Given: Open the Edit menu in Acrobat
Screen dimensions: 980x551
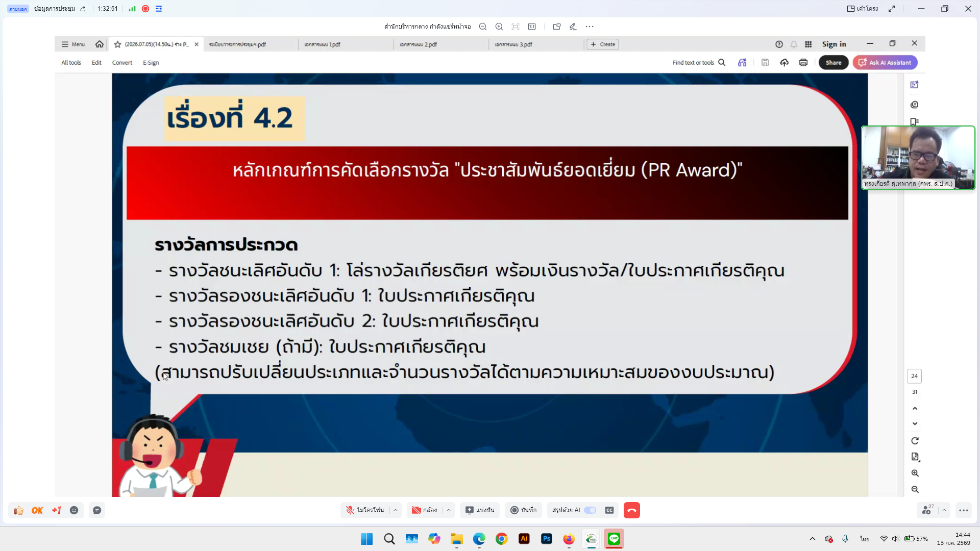Looking at the screenshot, I should [96, 63].
